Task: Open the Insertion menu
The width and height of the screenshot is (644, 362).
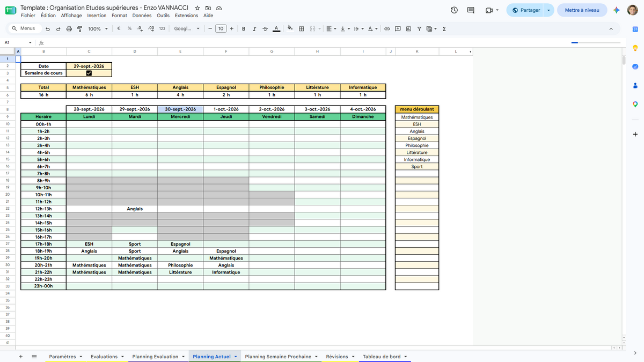Action: pos(97,16)
